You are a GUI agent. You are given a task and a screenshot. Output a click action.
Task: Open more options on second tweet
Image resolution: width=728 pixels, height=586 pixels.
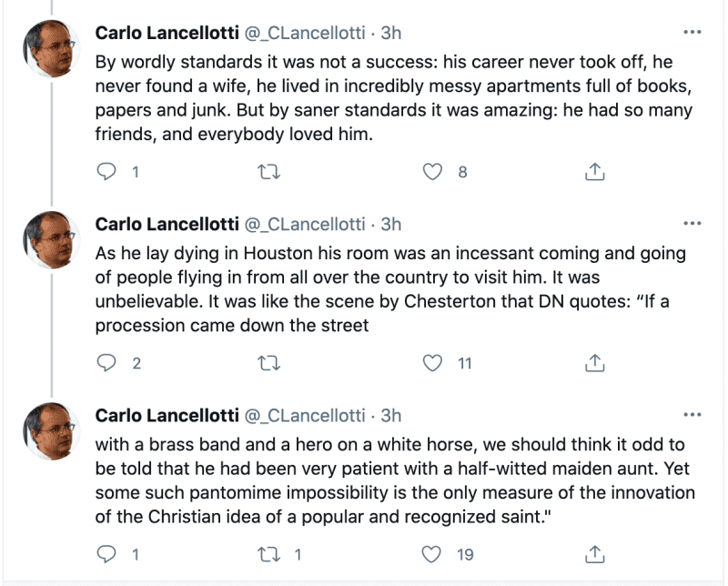(692, 224)
